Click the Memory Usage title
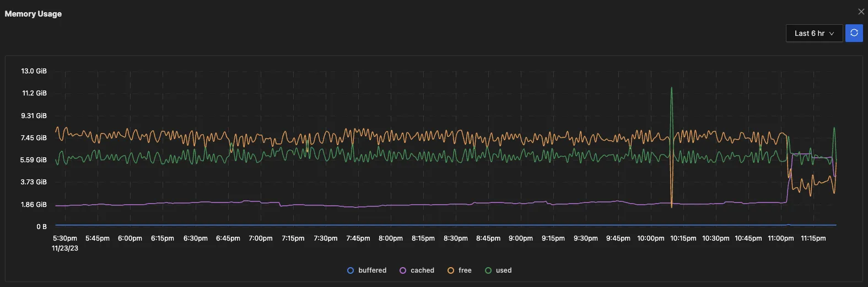 (33, 14)
